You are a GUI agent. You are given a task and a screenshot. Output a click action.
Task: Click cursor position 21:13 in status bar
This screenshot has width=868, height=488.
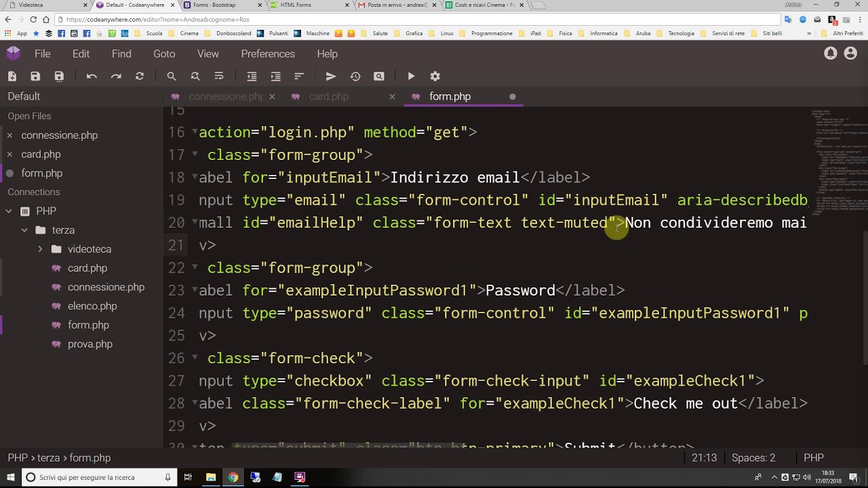point(705,458)
